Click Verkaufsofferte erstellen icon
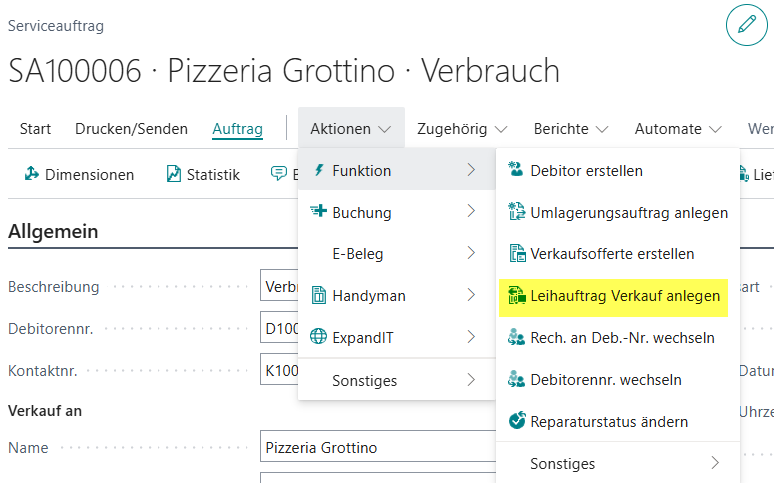 point(517,254)
